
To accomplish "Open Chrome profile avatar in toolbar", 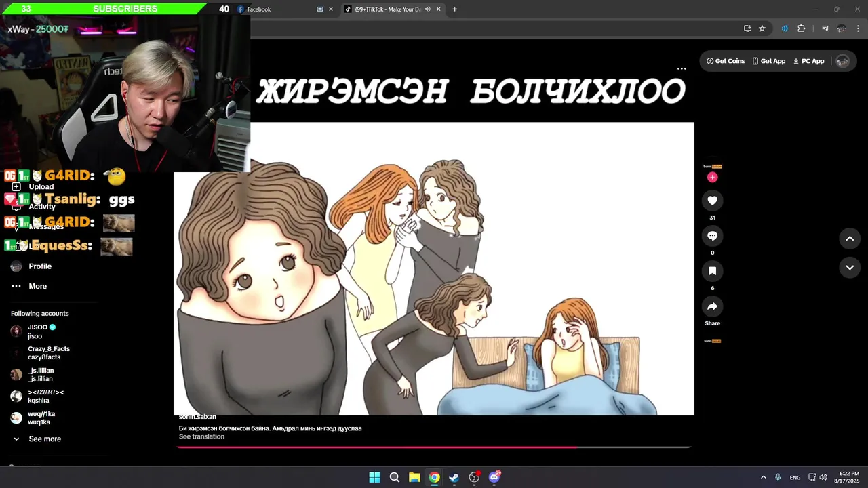I will pos(842,28).
